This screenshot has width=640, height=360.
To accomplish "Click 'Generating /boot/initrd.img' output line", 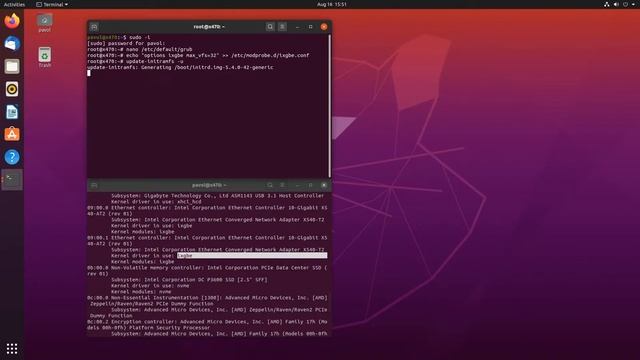I will pos(180,67).
